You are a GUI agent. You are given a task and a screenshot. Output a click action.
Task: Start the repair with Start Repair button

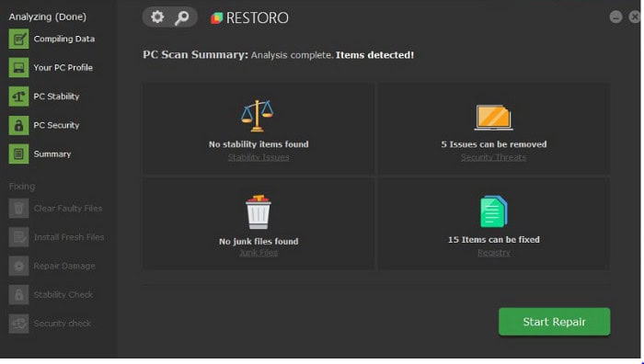tap(554, 322)
